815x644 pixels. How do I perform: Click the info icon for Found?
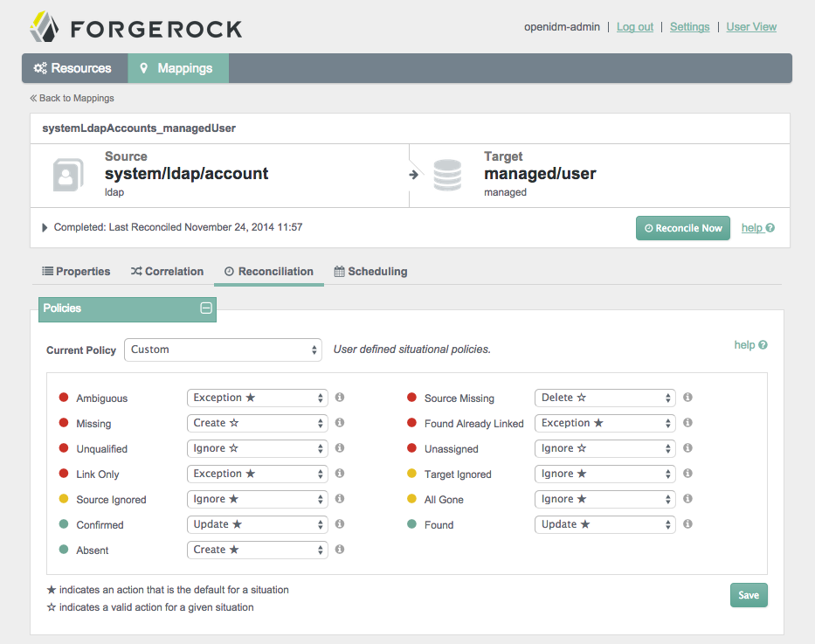click(687, 524)
